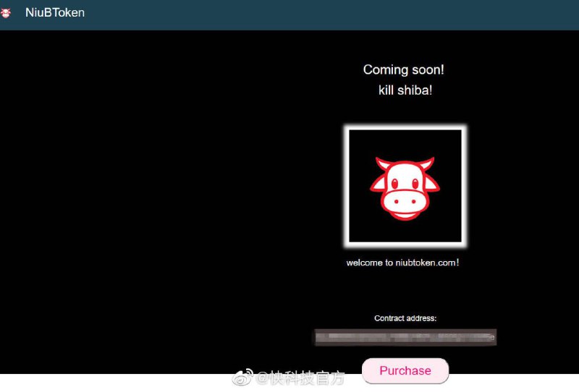Open the "welcome to niubtoken.com!" text link
The image size is (579, 392).
tap(402, 263)
